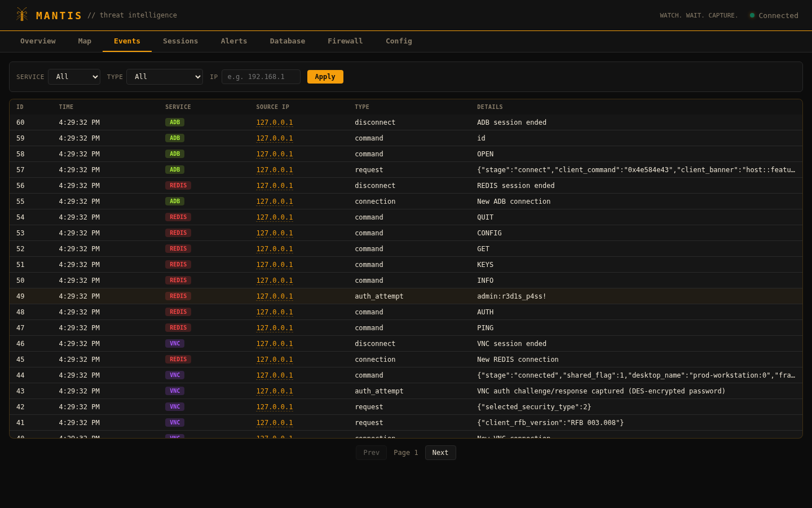Go to the Alerts tab
Image resolution: width=812 pixels, height=508 pixels.
[234, 41]
